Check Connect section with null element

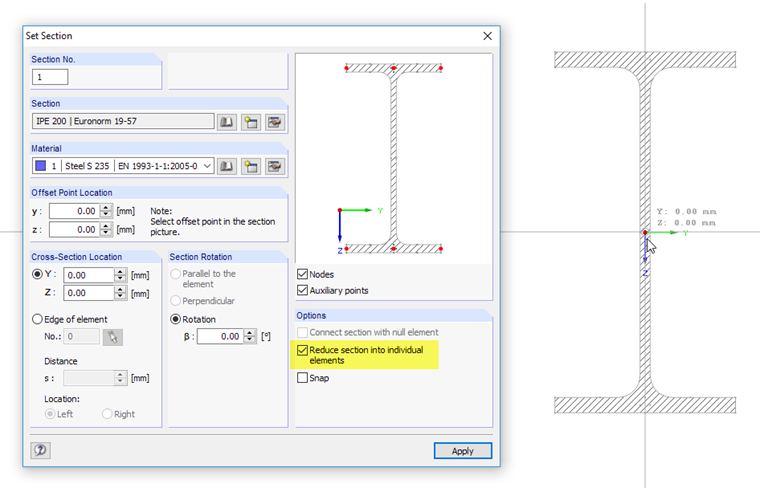(302, 333)
